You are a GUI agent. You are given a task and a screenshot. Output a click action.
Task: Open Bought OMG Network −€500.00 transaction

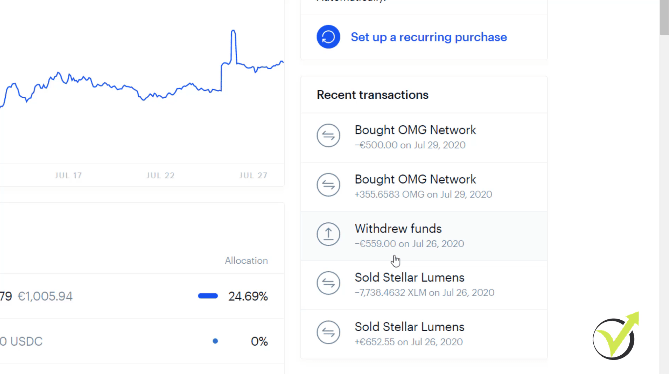(424, 137)
